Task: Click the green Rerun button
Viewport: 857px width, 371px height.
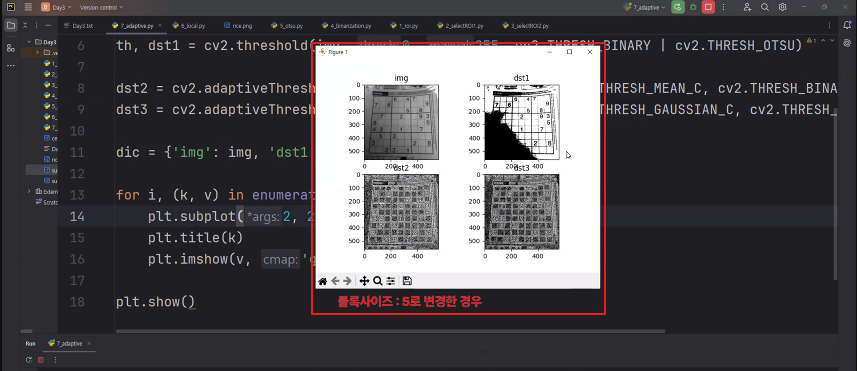Action: pos(678,7)
